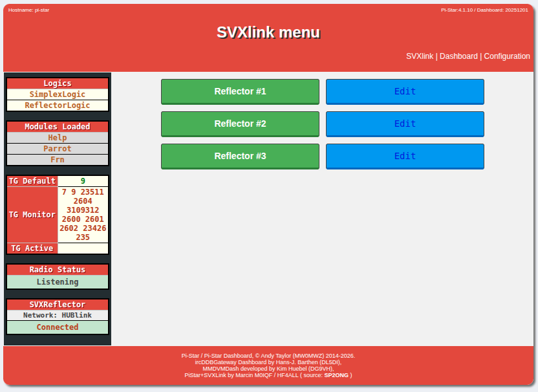Image resolution: width=538 pixels, height=392 pixels.
Task: Click the TG Default value 9
Action: [x=83, y=181]
